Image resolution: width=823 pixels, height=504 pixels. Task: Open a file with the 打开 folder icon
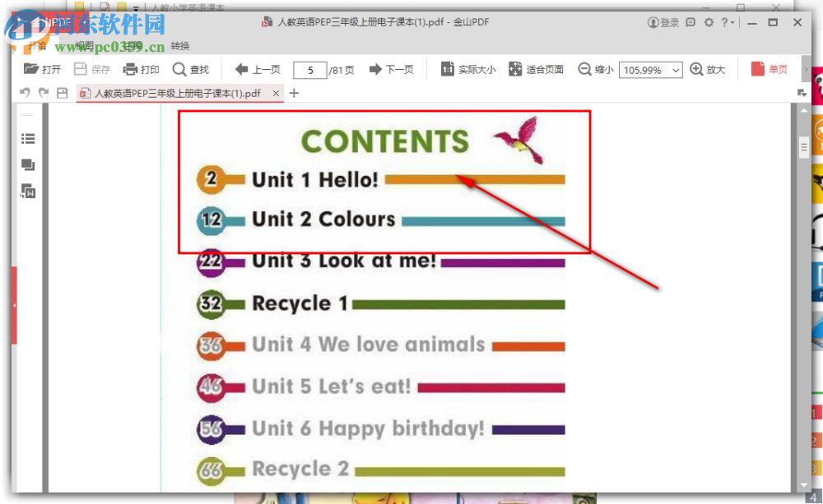(x=42, y=69)
